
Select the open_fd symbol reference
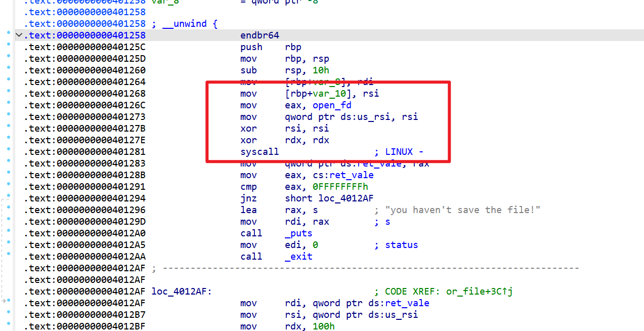[331, 105]
